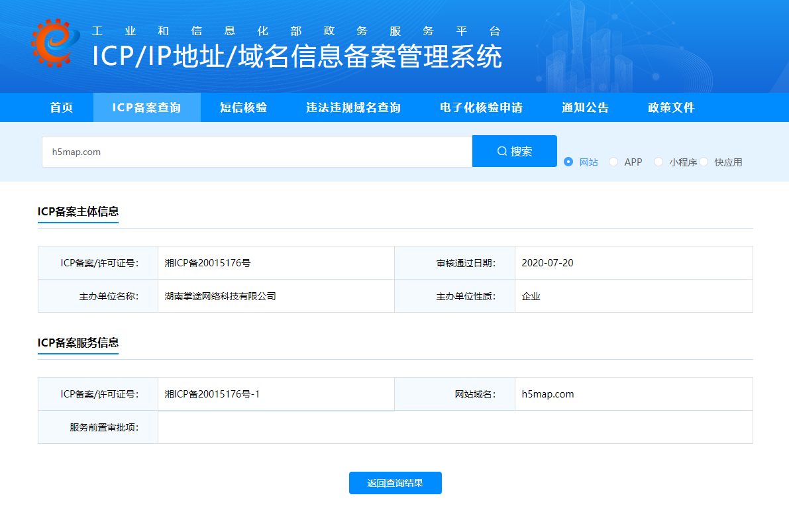789x532 pixels.
Task: Click the 企业 entity type value
Action: [x=531, y=296]
